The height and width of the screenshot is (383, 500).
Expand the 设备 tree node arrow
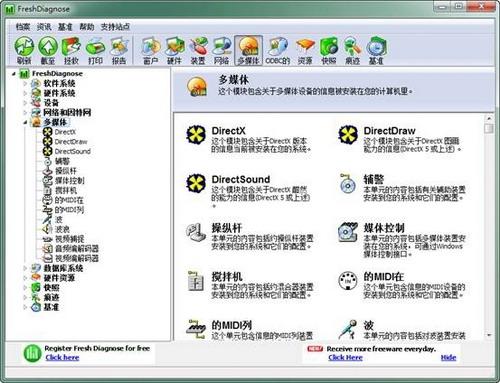(x=25, y=103)
